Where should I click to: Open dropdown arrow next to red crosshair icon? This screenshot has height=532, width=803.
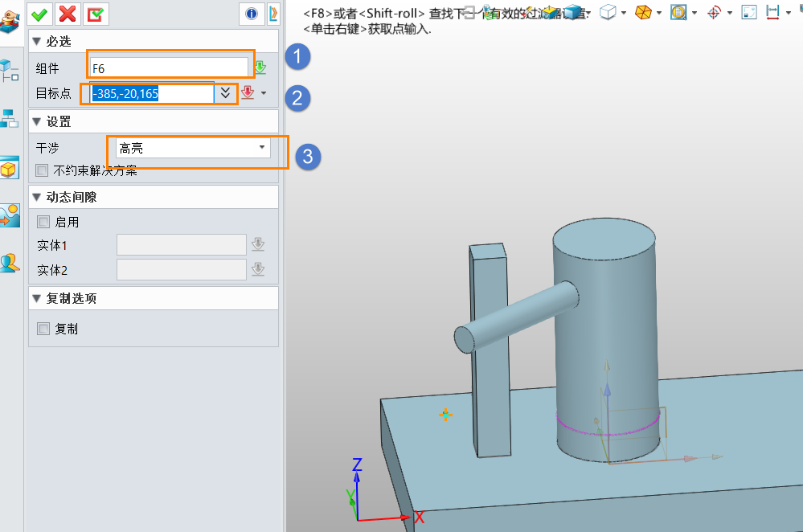click(730, 12)
